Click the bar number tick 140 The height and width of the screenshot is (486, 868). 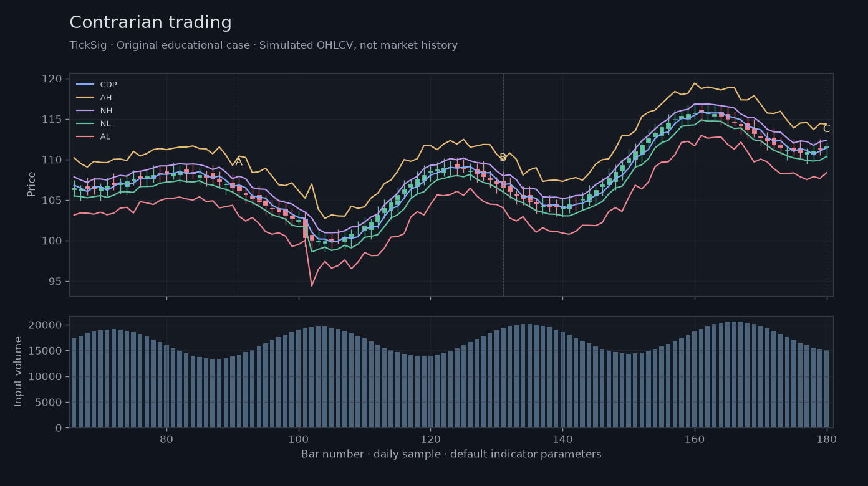pyautogui.click(x=562, y=439)
